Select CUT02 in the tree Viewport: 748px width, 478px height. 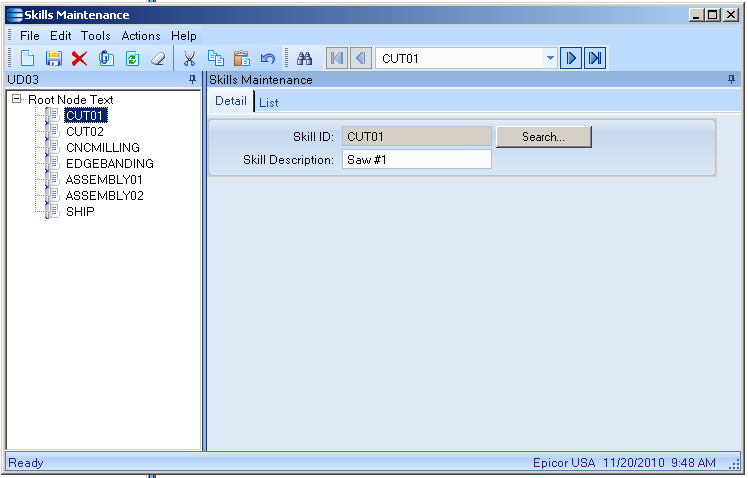[85, 132]
